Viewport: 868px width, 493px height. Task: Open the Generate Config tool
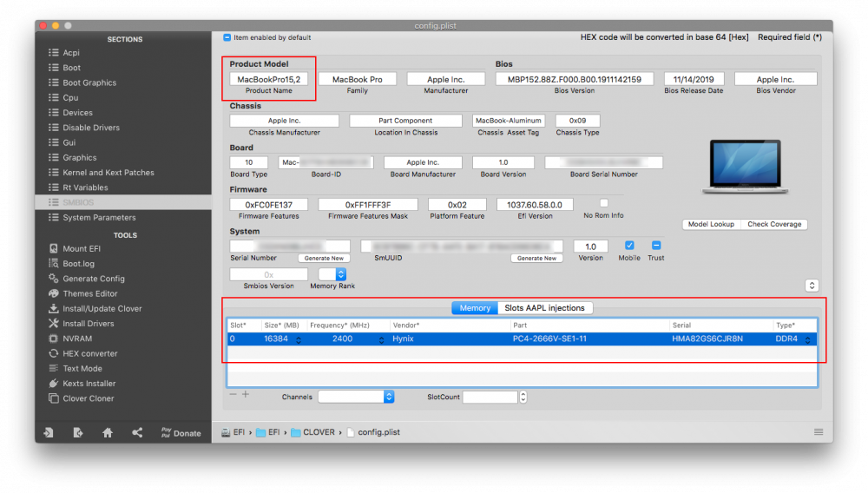[x=94, y=279]
